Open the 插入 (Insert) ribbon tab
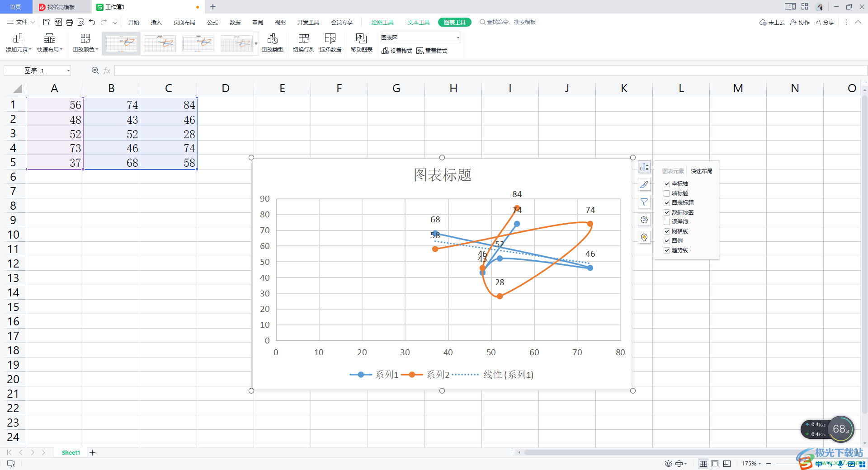Image resolution: width=868 pixels, height=470 pixels. coord(156,22)
